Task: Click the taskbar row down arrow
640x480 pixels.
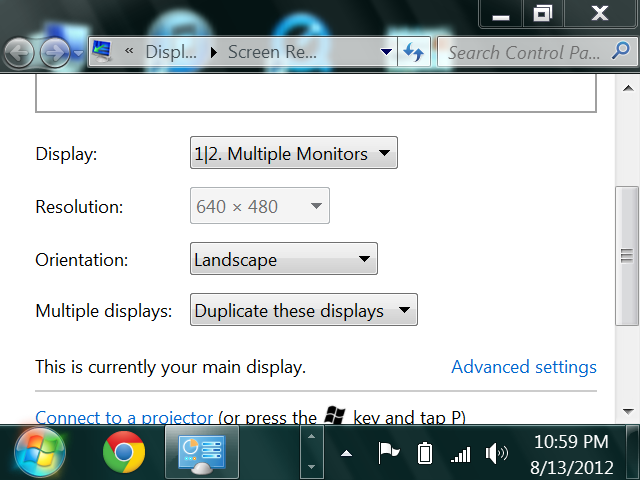Action: (311, 466)
